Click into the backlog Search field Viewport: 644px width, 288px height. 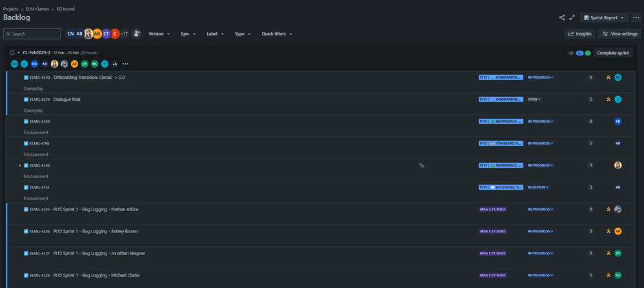(32, 34)
